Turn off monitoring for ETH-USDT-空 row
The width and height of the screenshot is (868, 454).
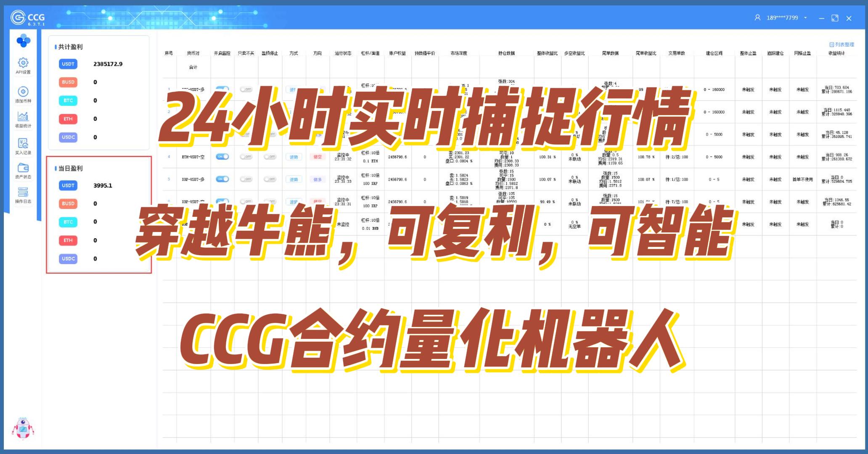tap(222, 157)
